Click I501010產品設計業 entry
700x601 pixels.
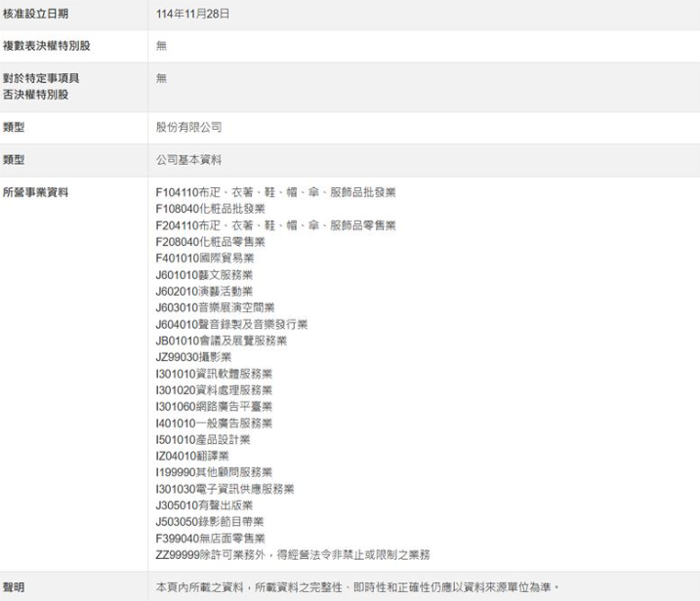203,440
